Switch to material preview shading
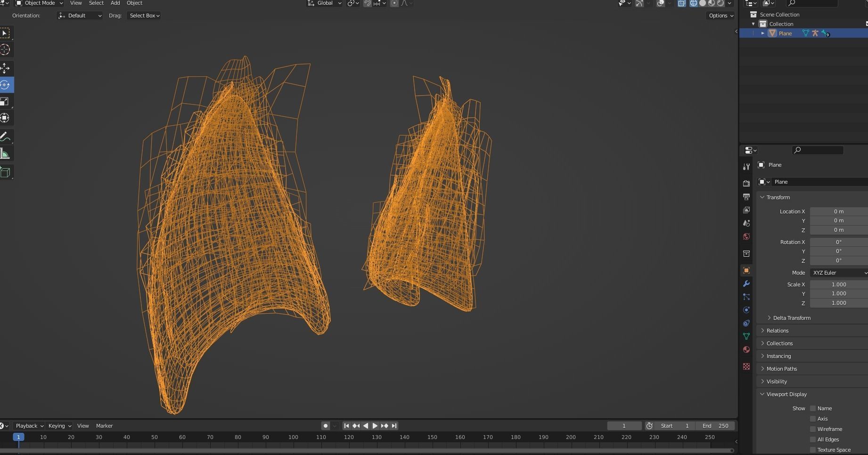 point(712,3)
